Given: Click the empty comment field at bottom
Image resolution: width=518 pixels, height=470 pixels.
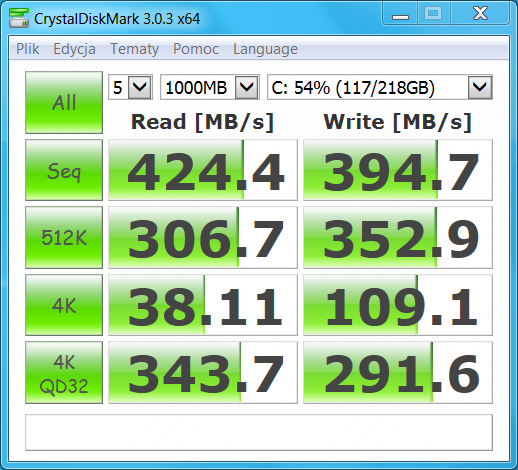Looking at the screenshot, I should [259, 432].
